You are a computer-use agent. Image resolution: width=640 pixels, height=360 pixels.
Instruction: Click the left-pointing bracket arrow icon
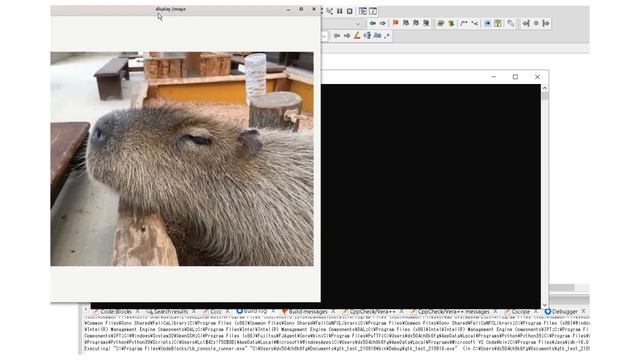[526, 24]
